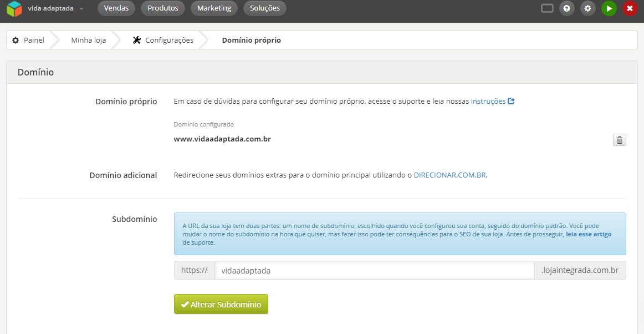Open the Vendas menu

tap(116, 8)
